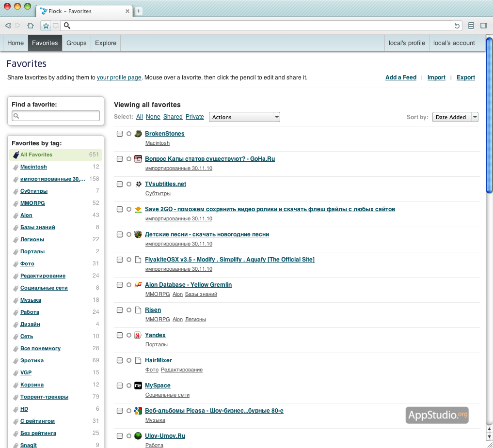Check the TVsubtitles.net checkbox
Viewport: 493px width, 448px height.
click(x=120, y=184)
